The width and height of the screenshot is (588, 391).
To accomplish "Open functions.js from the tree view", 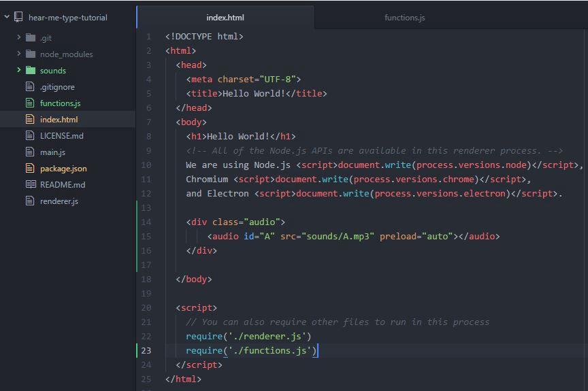I will click(x=60, y=103).
